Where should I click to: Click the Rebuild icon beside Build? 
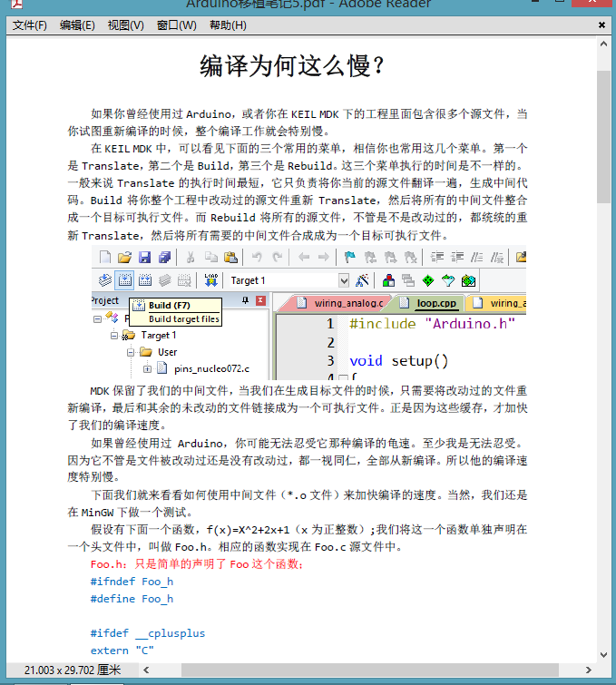point(144,280)
